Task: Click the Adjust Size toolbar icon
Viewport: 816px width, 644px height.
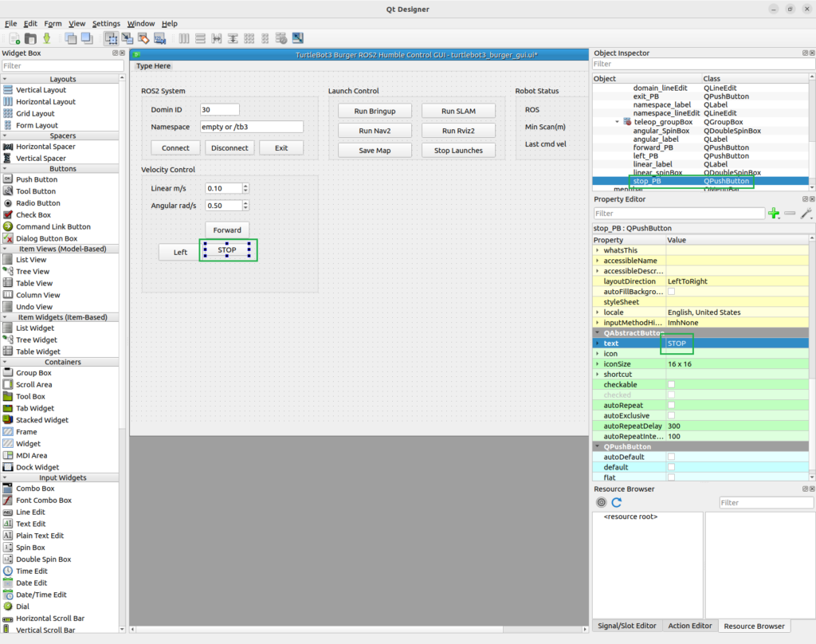Action: point(298,38)
